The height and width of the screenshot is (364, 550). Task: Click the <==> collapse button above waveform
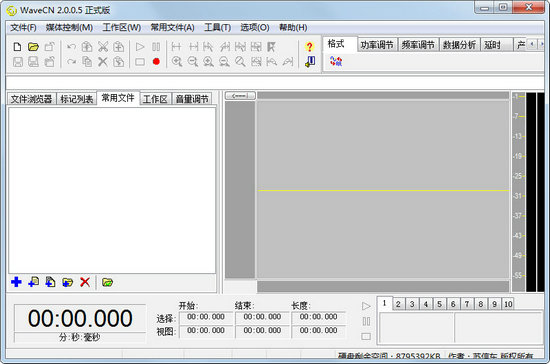click(x=240, y=96)
